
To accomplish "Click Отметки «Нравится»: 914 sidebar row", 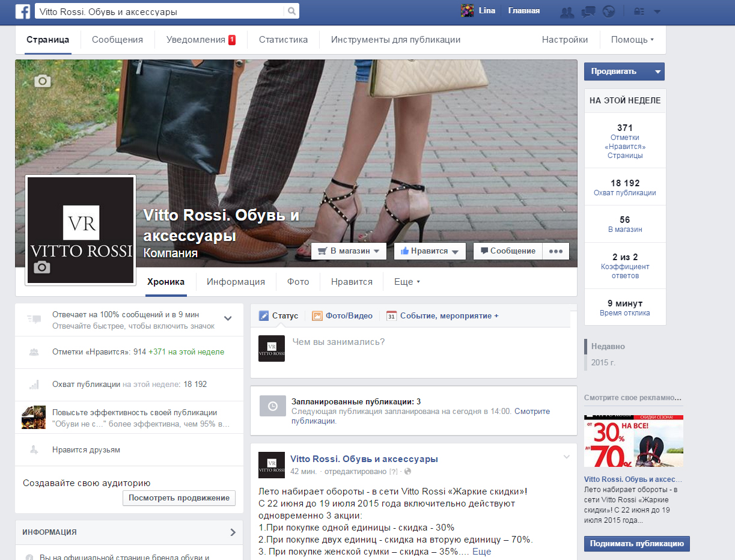I will click(x=129, y=352).
